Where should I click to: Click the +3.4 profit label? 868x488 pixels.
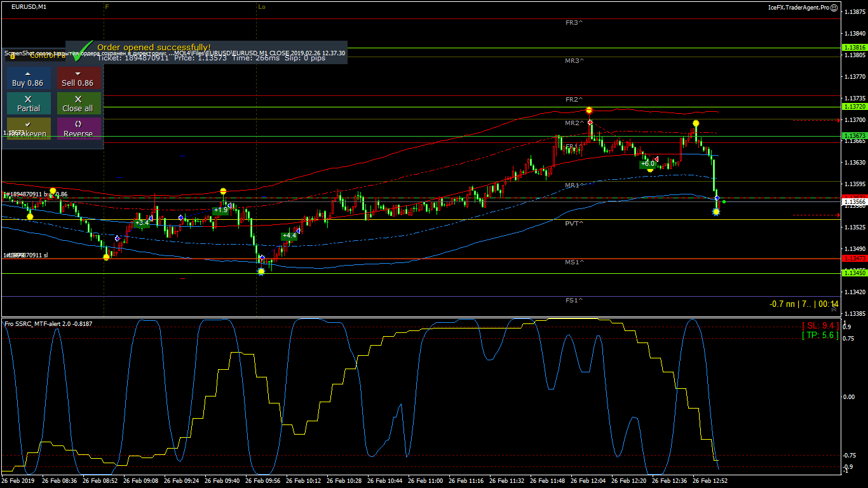(142, 222)
